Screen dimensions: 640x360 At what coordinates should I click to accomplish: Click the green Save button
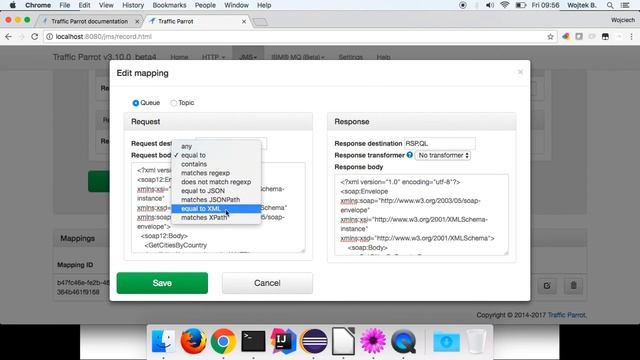tap(162, 283)
